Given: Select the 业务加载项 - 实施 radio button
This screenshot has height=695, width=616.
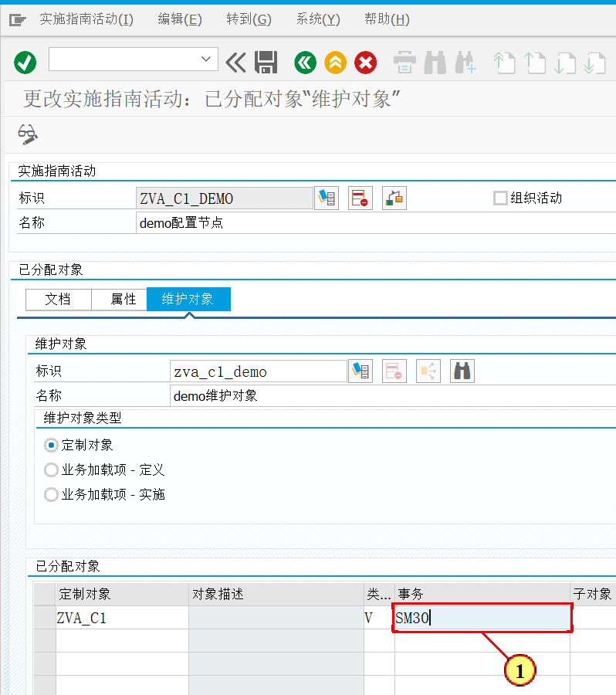Looking at the screenshot, I should tap(52, 494).
